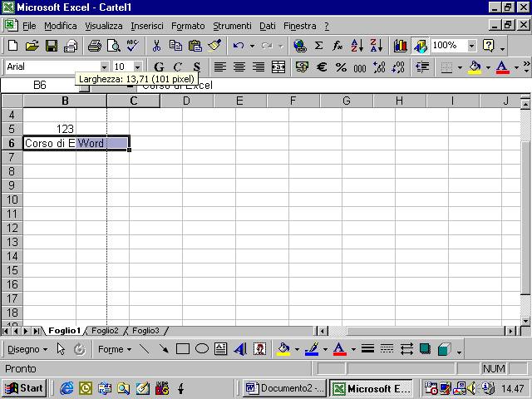Open Print Preview magnifier icon
This screenshot has width=532, height=399.
[114, 46]
